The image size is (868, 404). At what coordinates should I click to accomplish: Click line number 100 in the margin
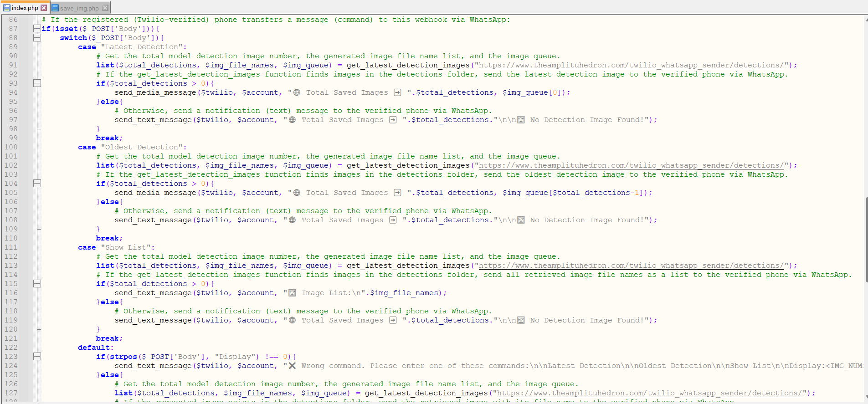(x=11, y=147)
